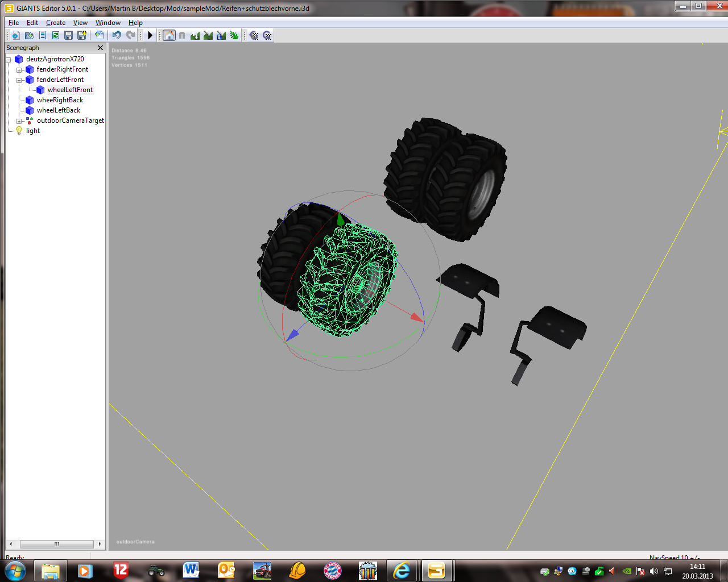The width and height of the screenshot is (728, 582).
Task: Click the scenegraph scroll left arrow
Action: pos(11,544)
